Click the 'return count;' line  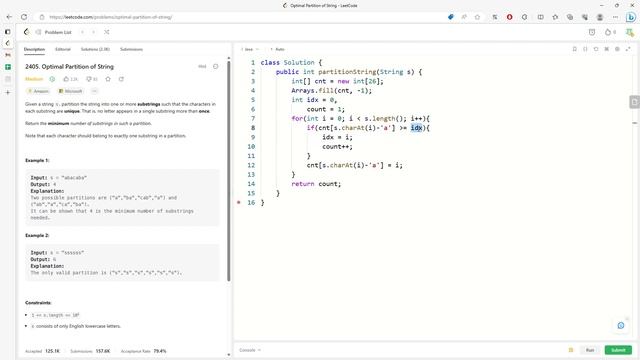(316, 184)
